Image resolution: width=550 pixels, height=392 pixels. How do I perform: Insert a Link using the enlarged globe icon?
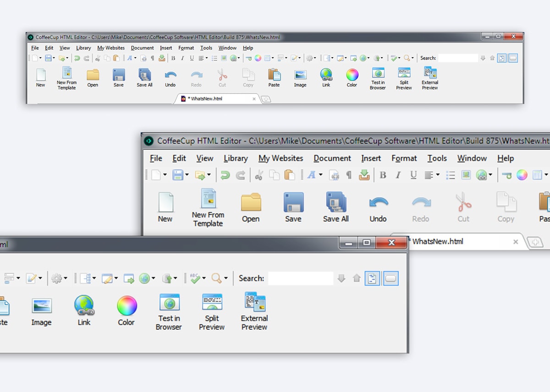(84, 310)
